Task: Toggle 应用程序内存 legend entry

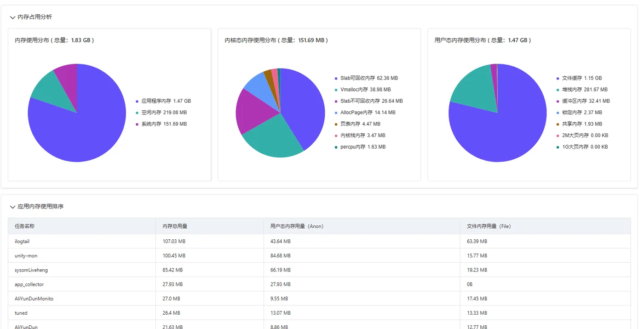Action: pyautogui.click(x=163, y=101)
